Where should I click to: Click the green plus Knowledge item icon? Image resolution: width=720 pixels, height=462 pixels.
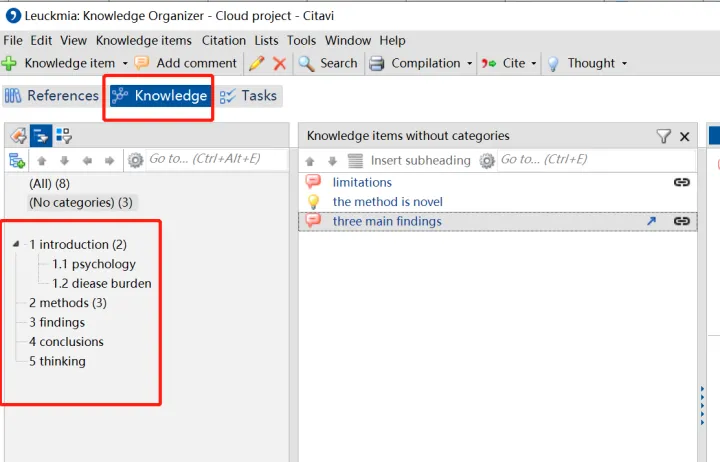click(9, 63)
